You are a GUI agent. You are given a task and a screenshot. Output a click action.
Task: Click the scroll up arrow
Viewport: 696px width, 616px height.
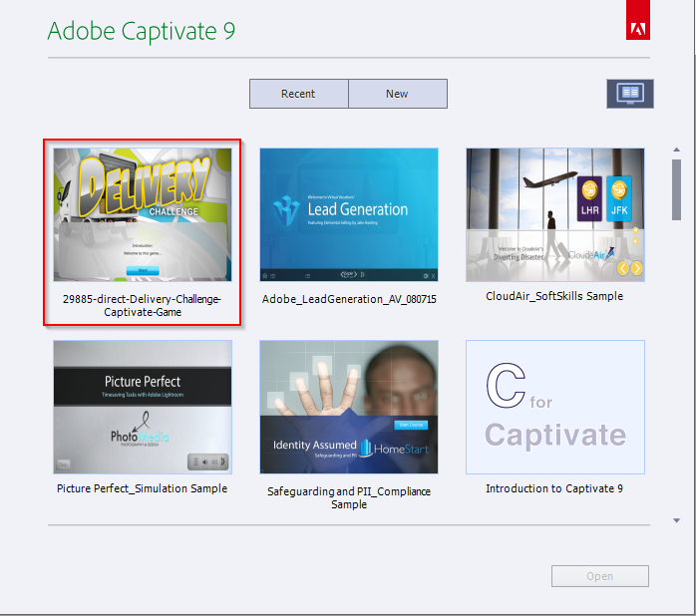[x=676, y=150]
